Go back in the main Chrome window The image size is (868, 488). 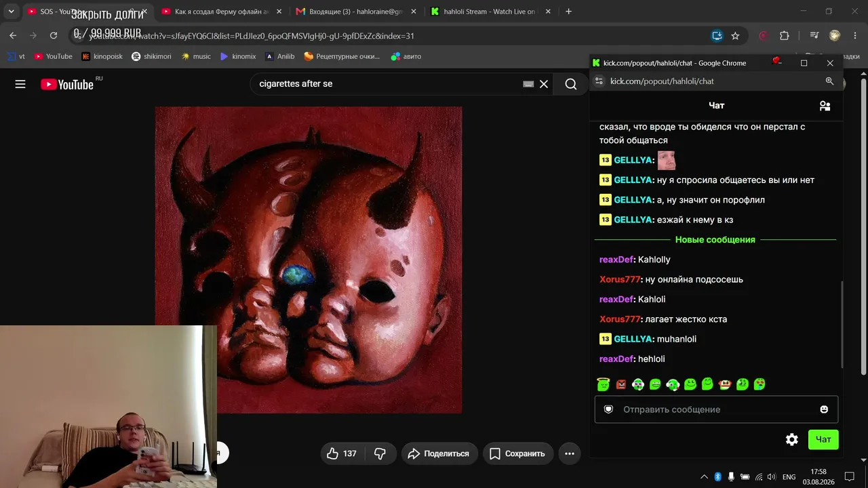click(13, 36)
